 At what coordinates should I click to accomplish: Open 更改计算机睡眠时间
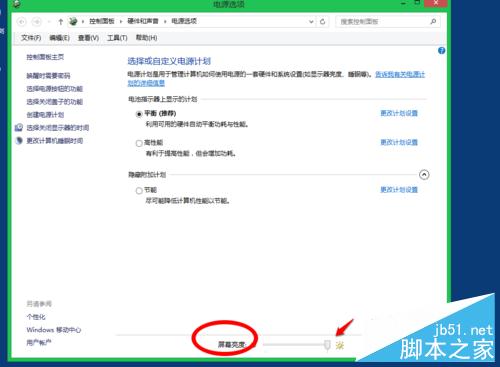click(x=55, y=141)
